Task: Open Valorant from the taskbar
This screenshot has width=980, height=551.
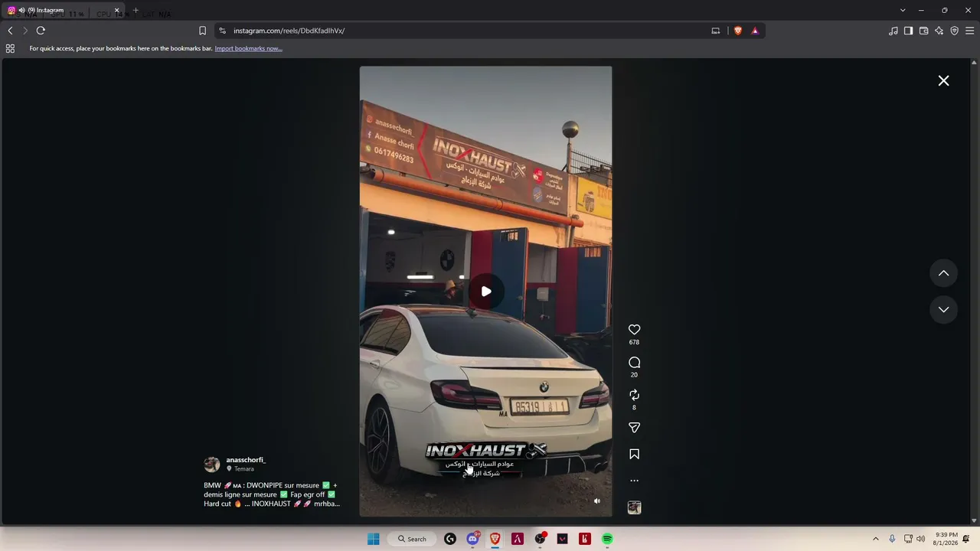Action: 563,539
